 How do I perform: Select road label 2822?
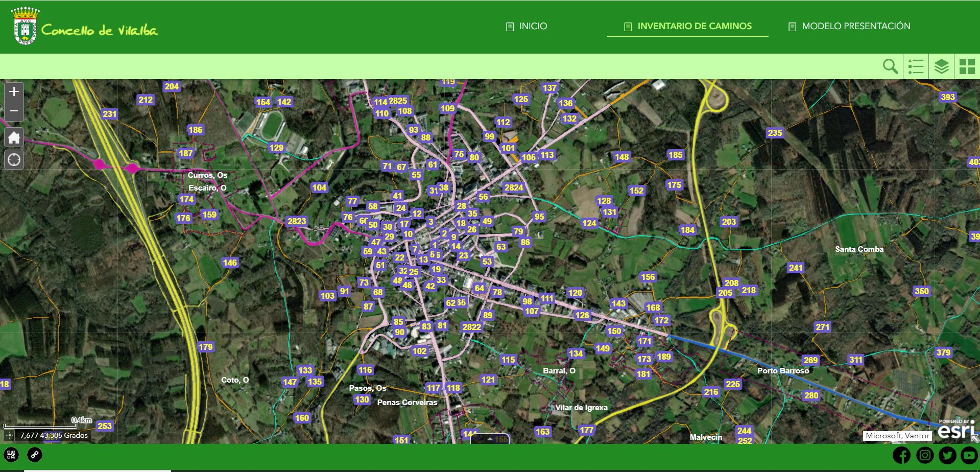(471, 327)
